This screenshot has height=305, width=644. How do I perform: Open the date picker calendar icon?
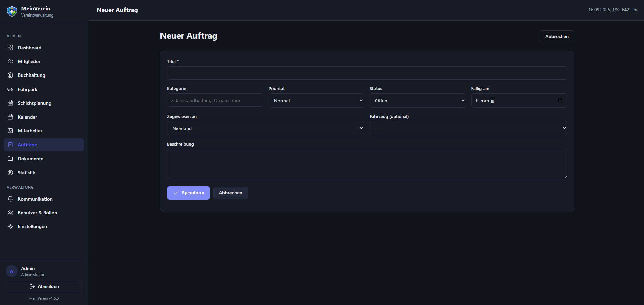point(560,100)
